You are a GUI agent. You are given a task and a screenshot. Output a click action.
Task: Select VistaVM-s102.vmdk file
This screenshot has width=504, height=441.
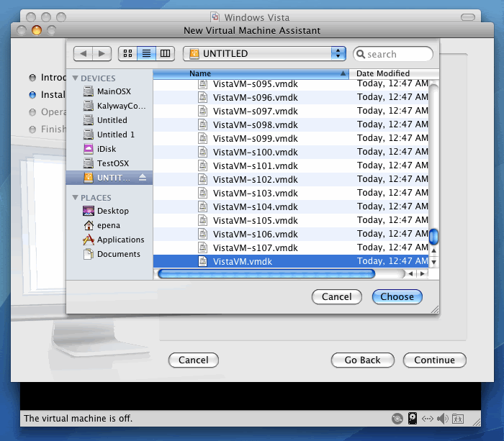click(x=291, y=179)
